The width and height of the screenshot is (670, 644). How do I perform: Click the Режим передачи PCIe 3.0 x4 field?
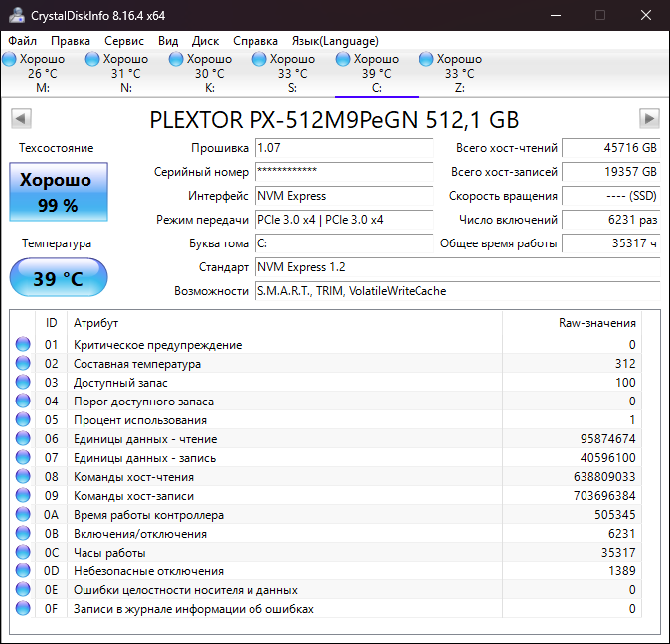pos(344,220)
